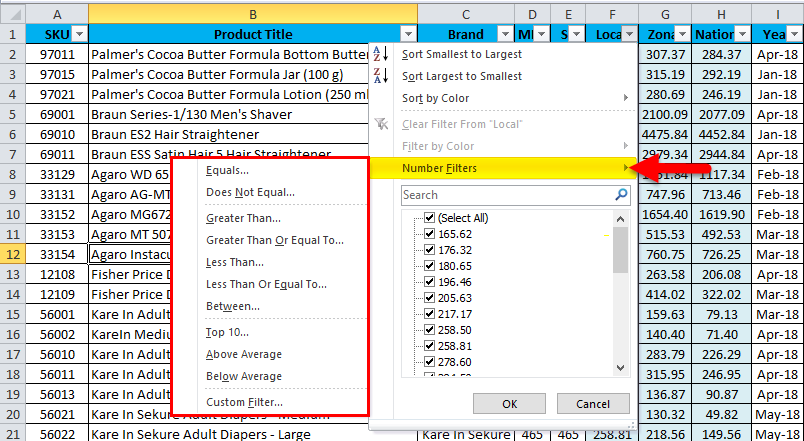This screenshot has width=804, height=441.
Task: Uncheck the 196.46 value checkbox
Action: [x=430, y=282]
